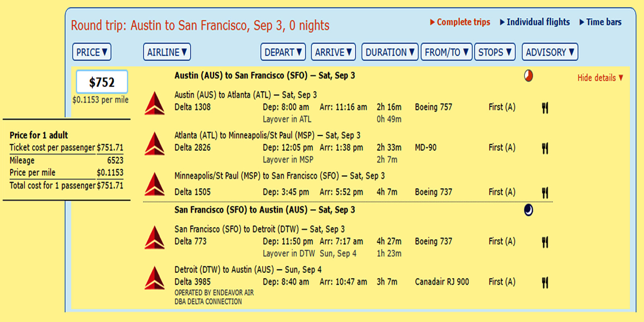Screen dimensions: 644x322
Task: Switch to Individual flights view
Action: [x=535, y=22]
